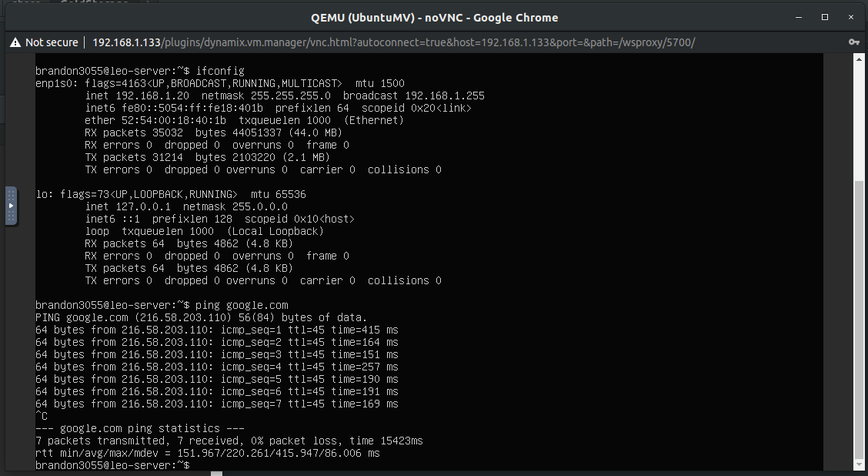Open the noVNC control bar handle
868x476 pixels.
click(x=11, y=206)
